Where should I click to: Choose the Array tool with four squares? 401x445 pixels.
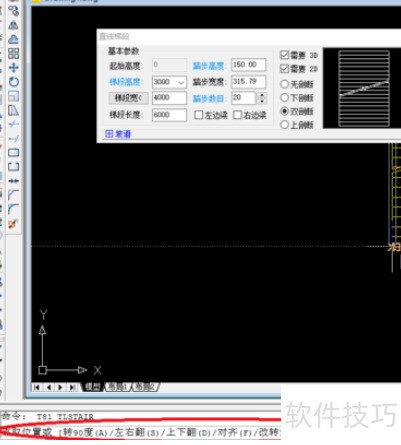tap(13, 53)
